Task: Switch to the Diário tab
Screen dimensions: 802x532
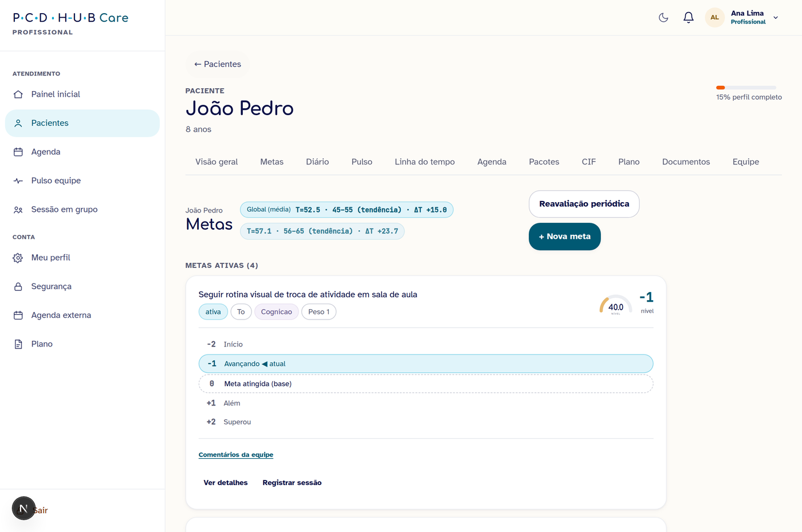Action: pos(317,162)
